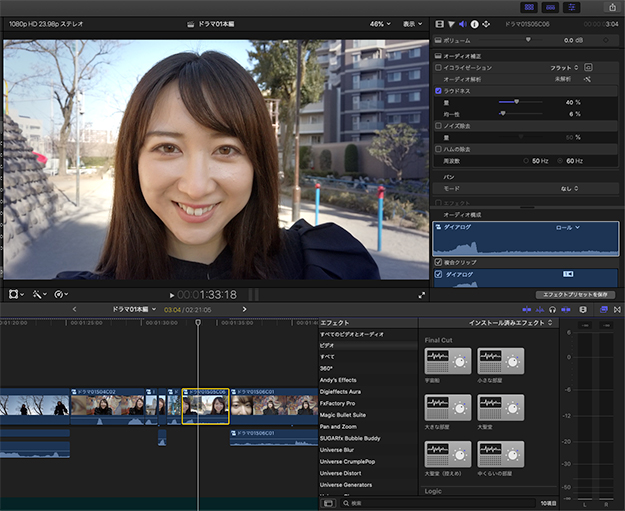Click エフェクトプリセットを保存 button
The image size is (625, 511).
point(575,295)
